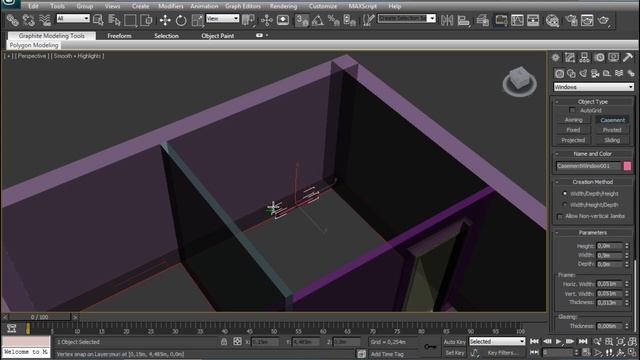The width and height of the screenshot is (640, 360).
Task: Open the MAXScript menu
Action: (363, 6)
